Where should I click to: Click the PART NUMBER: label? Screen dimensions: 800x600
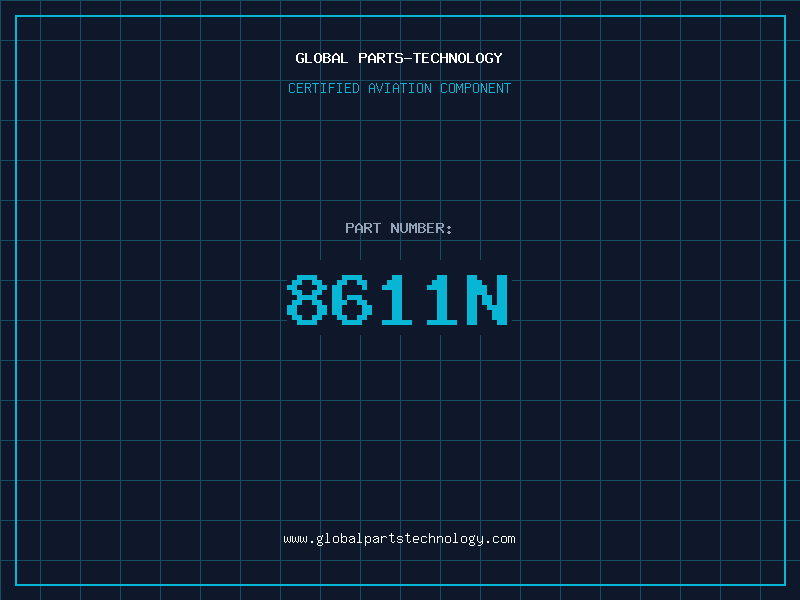[x=399, y=228]
